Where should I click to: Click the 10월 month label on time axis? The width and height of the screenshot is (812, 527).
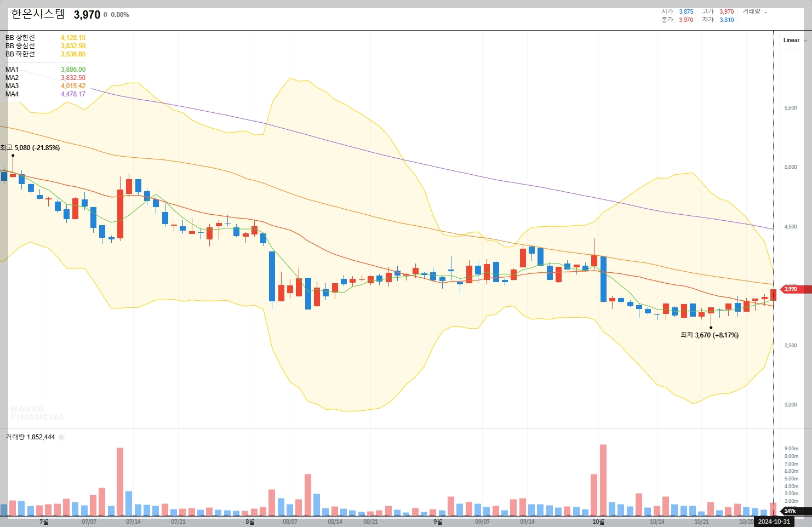(x=598, y=522)
